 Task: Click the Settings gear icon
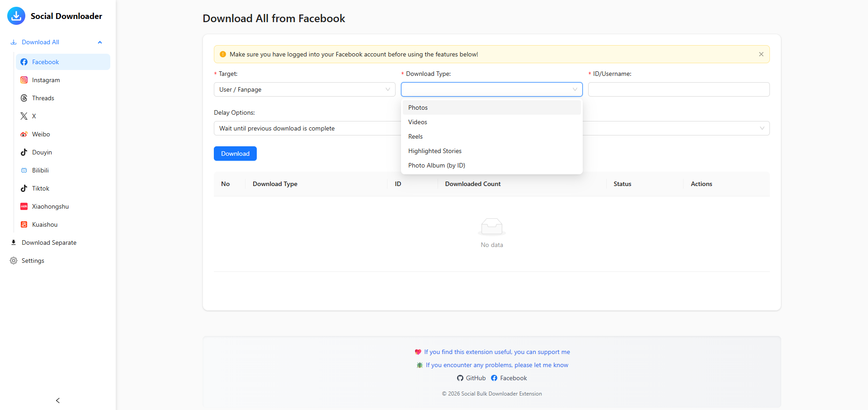[x=14, y=261]
